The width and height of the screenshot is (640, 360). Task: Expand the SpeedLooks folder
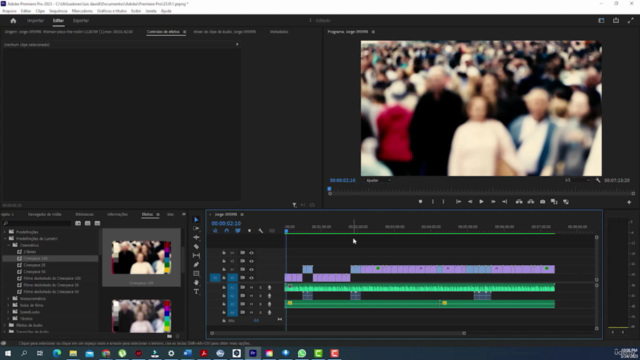coord(9,312)
